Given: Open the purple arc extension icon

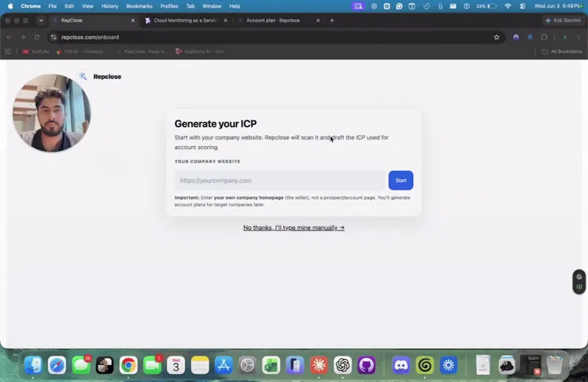Looking at the screenshot, I should pos(516,37).
